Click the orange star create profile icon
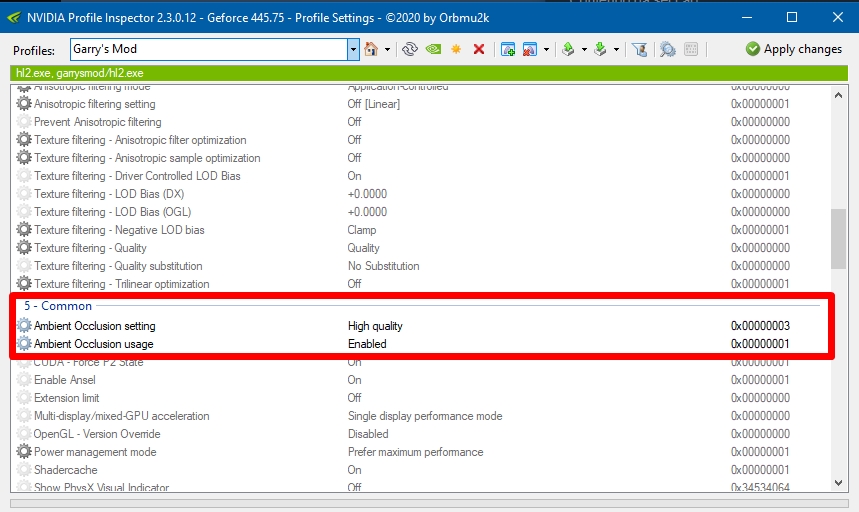This screenshot has height=512, width=859. click(x=456, y=49)
